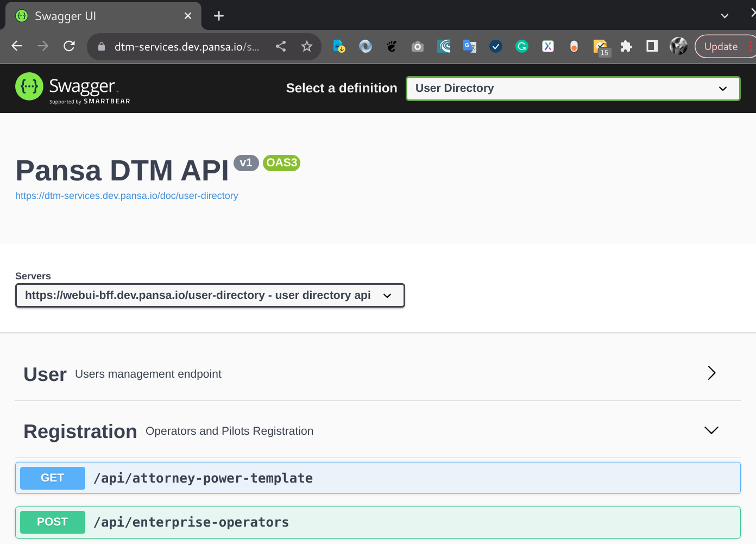756x544 pixels.
Task: Open the Servers dropdown
Action: tap(210, 296)
